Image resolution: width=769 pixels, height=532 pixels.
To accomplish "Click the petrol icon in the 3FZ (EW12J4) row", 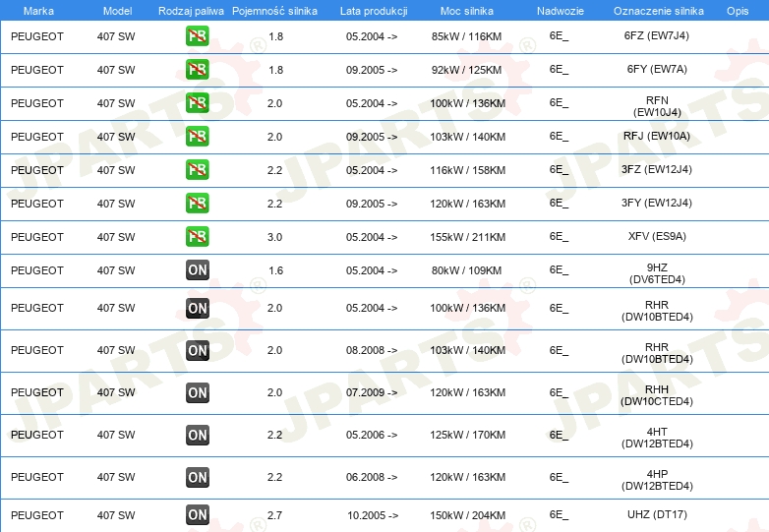I will tap(197, 170).
